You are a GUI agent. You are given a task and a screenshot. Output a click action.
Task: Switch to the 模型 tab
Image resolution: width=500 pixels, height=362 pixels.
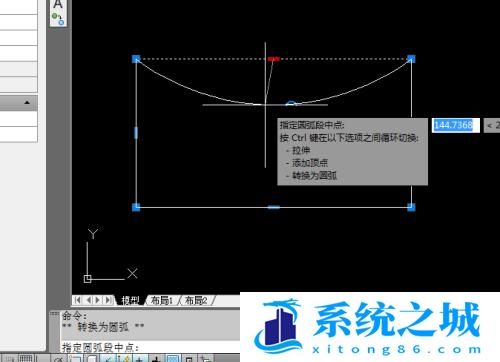130,300
